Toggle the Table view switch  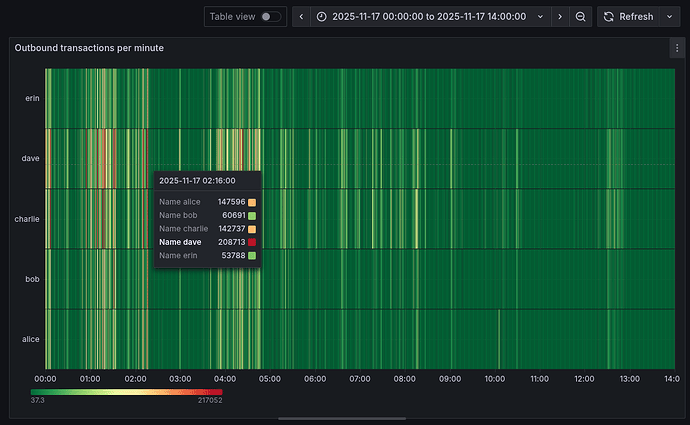[270, 17]
